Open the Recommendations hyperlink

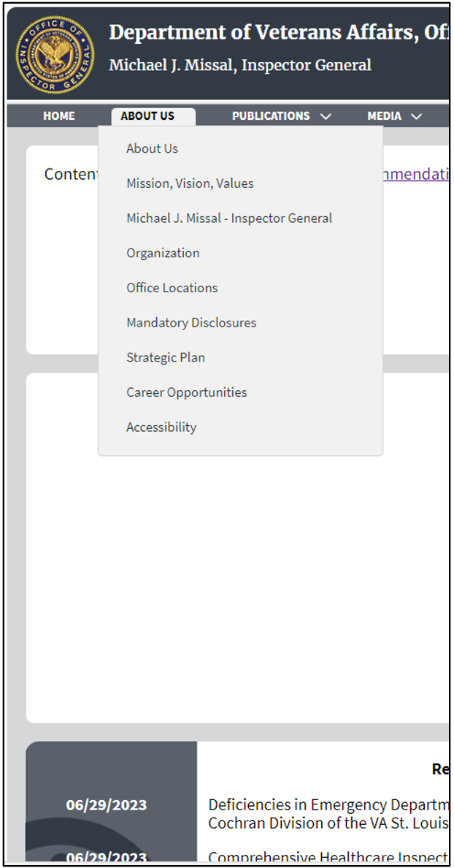point(416,174)
